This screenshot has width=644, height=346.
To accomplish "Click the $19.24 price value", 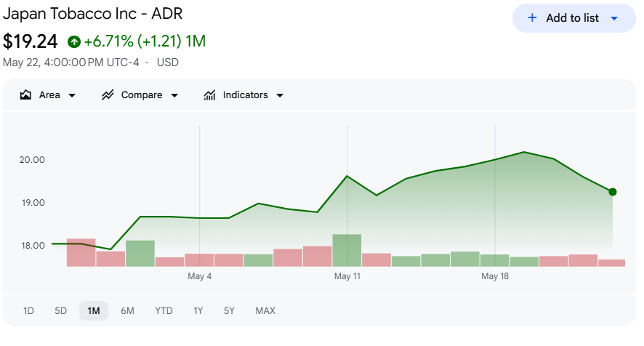I will [x=30, y=41].
